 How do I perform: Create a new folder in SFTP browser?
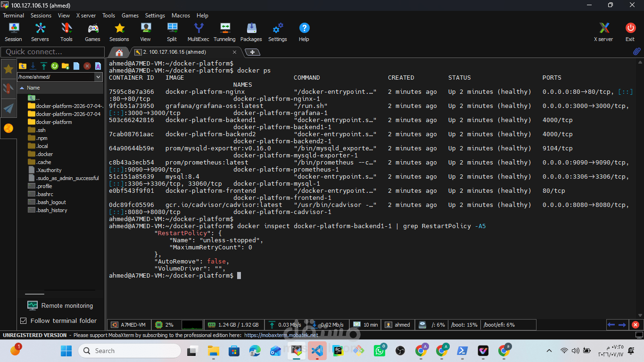(66, 66)
